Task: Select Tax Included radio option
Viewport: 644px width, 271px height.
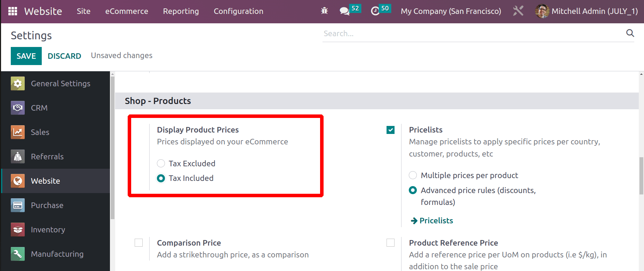Action: tap(161, 178)
